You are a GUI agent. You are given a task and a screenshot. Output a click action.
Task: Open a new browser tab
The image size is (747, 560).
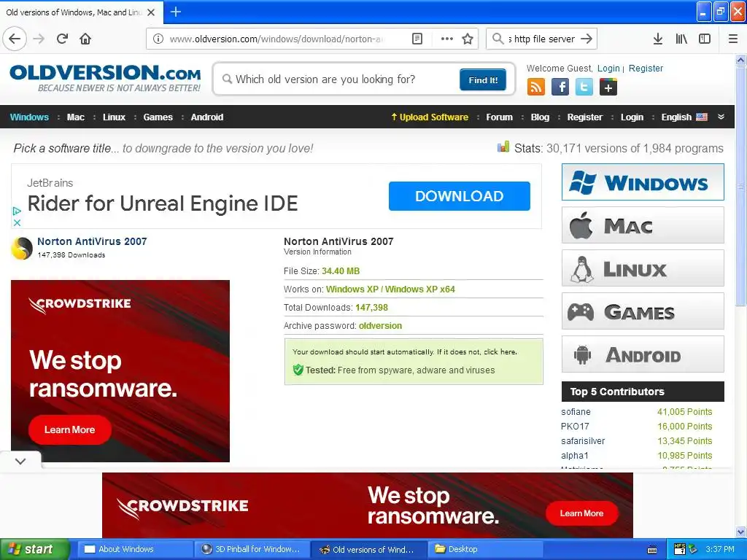(176, 12)
